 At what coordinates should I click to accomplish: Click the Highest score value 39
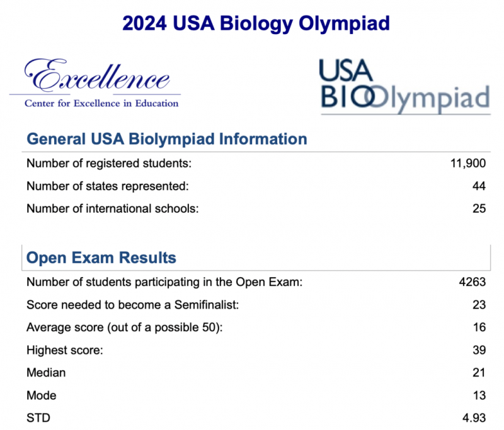click(x=479, y=350)
